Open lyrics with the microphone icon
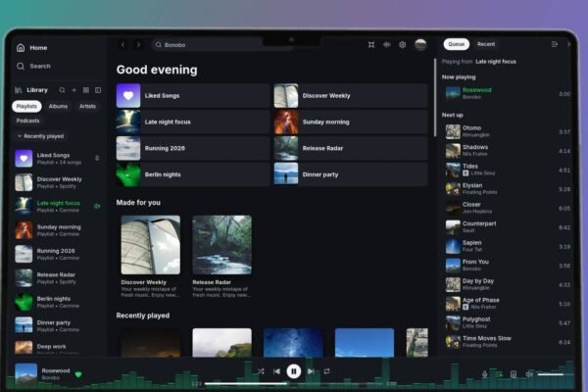 [x=485, y=374]
